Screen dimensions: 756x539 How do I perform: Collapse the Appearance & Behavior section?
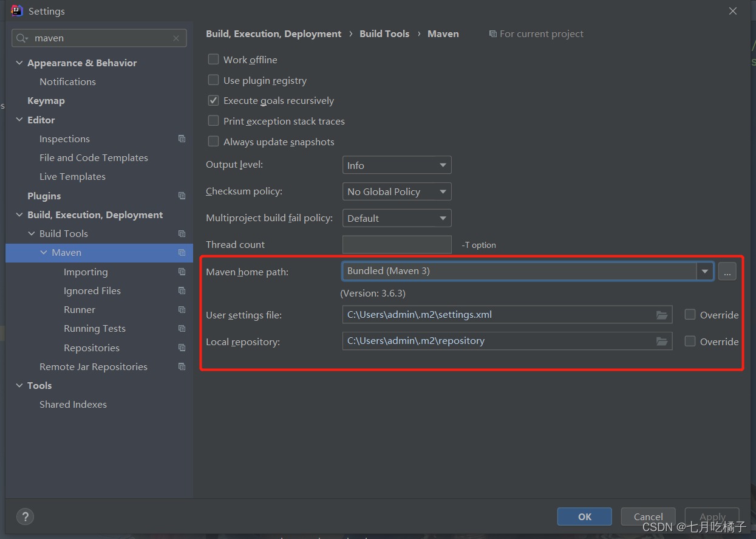click(x=19, y=63)
